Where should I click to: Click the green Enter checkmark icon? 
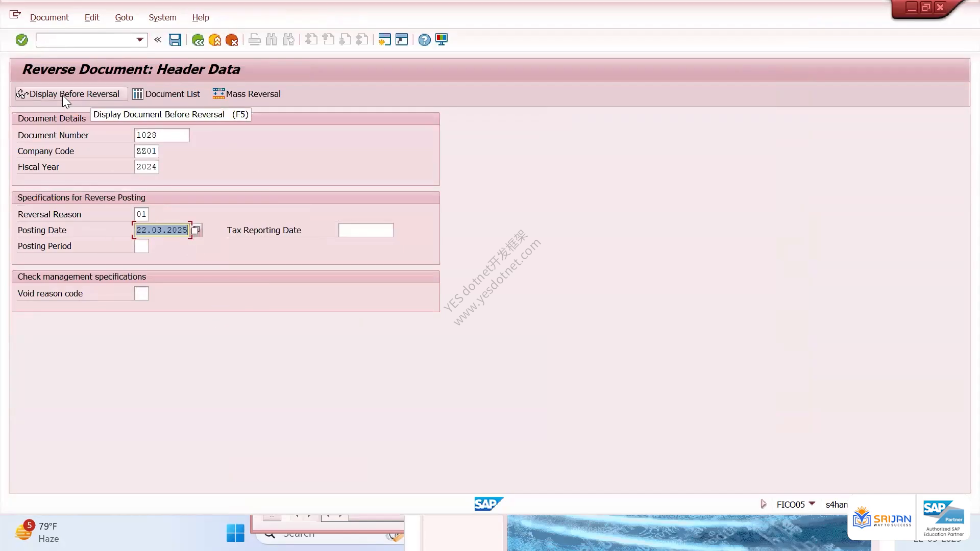click(21, 40)
